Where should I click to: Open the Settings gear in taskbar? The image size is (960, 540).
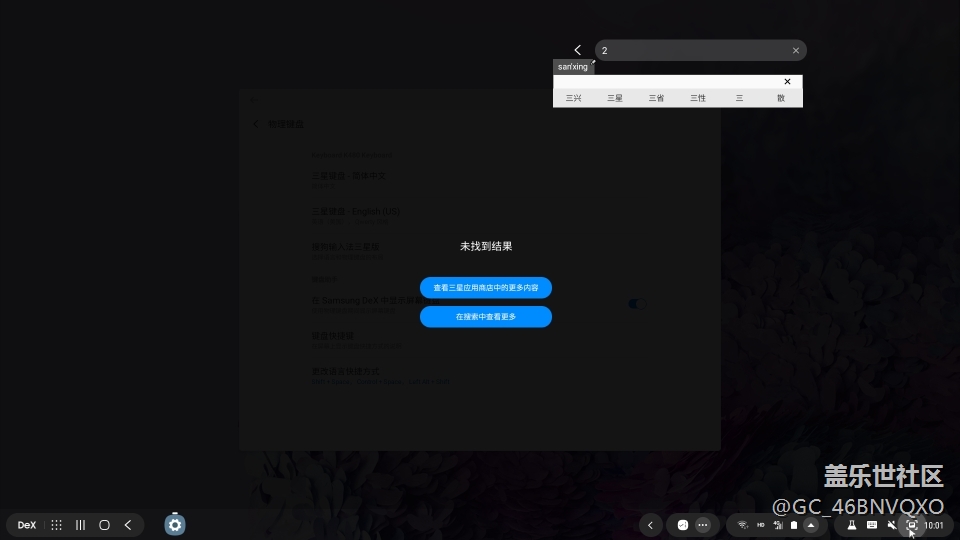point(175,525)
